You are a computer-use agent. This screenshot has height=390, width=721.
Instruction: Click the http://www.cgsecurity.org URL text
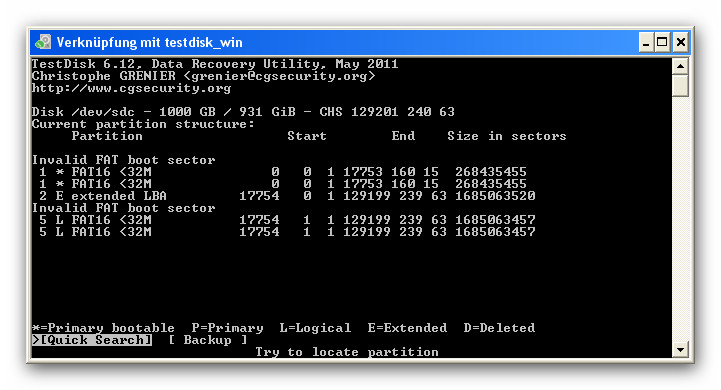[131, 88]
